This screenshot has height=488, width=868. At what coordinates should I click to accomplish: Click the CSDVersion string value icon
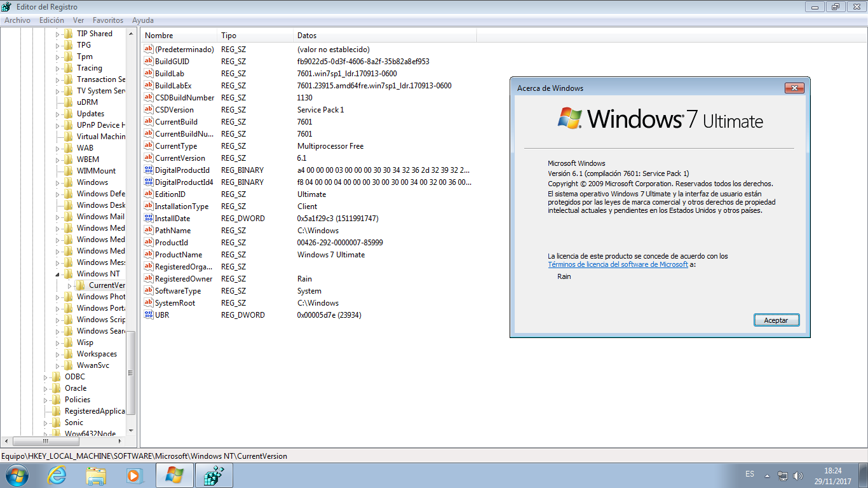pyautogui.click(x=149, y=110)
